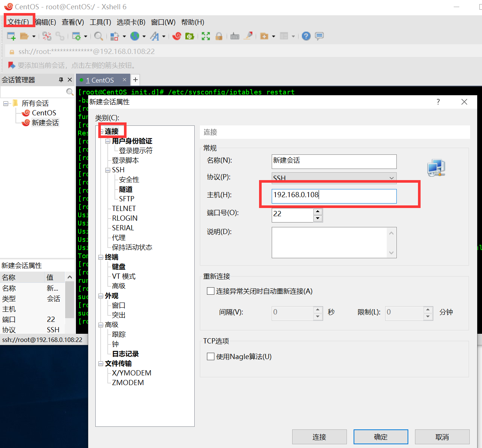Screen dimensions: 482x448
Task: Open the 窗口(W) menu
Action: point(163,22)
